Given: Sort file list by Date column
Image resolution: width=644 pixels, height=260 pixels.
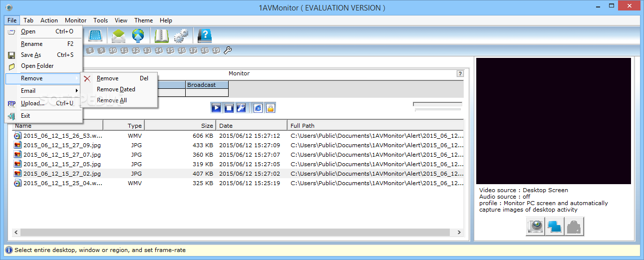Looking at the screenshot, I should (x=252, y=126).
